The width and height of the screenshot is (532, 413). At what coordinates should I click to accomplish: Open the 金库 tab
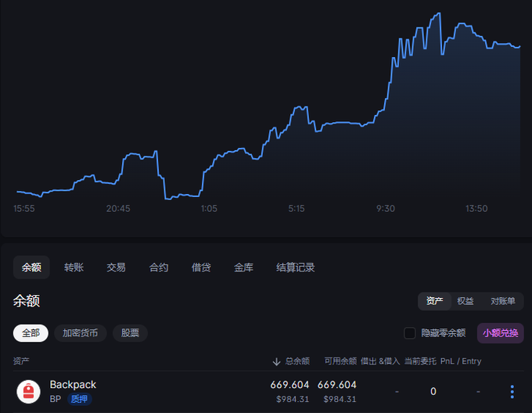pyautogui.click(x=243, y=268)
